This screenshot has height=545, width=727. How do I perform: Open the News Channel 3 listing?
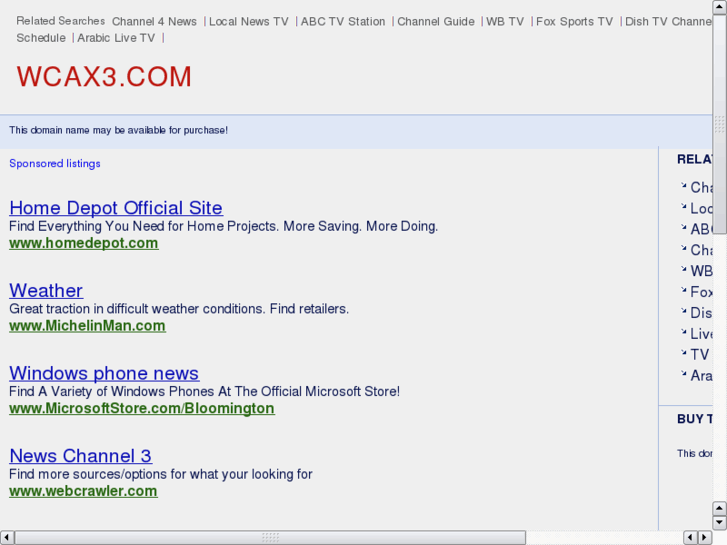(x=81, y=455)
